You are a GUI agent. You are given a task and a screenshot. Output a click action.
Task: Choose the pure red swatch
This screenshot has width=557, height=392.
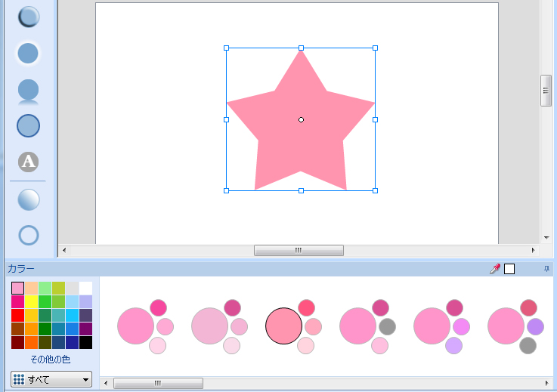[x=18, y=315]
